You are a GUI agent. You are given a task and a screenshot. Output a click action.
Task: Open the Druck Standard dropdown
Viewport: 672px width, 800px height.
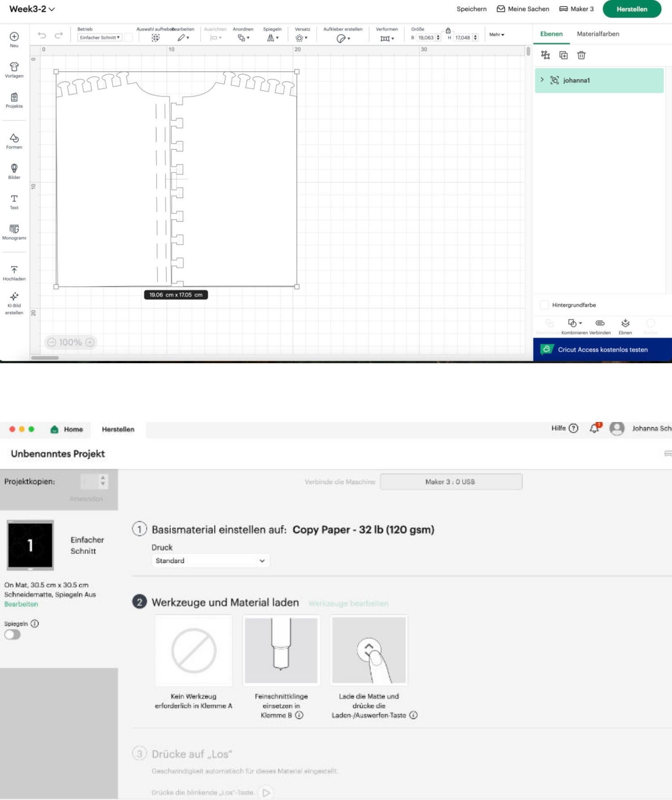tap(210, 561)
